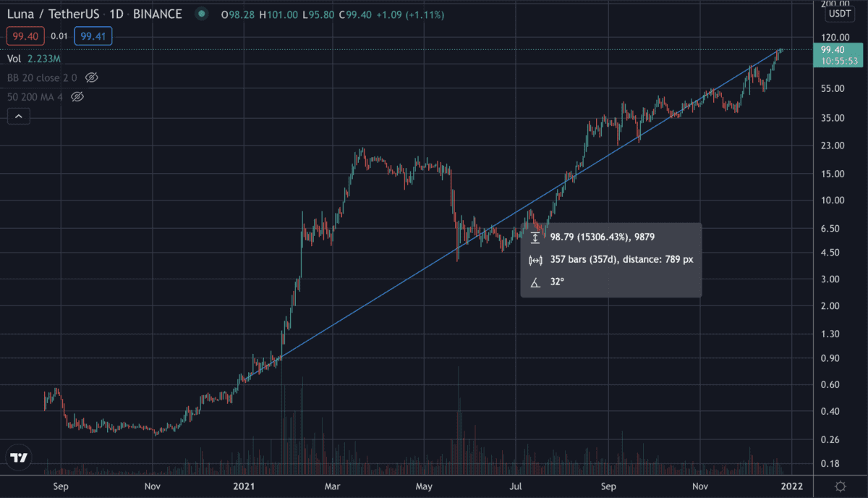Click the 10:55:53 bar countdown
This screenshot has width=868, height=498.
(840, 62)
